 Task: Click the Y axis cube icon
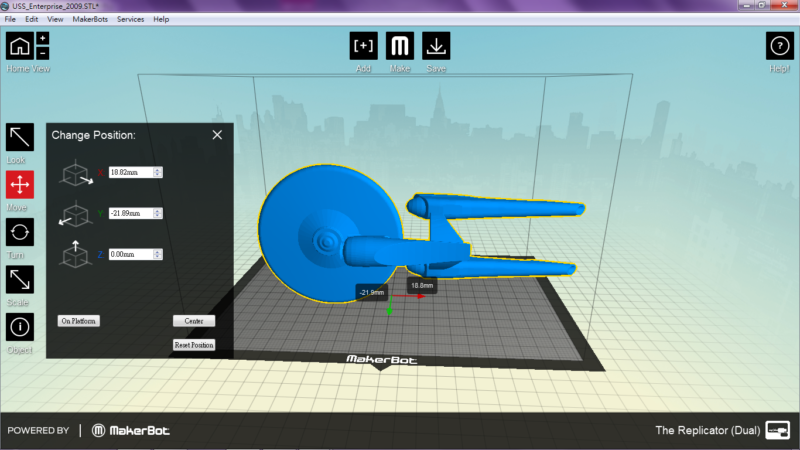tap(75, 214)
